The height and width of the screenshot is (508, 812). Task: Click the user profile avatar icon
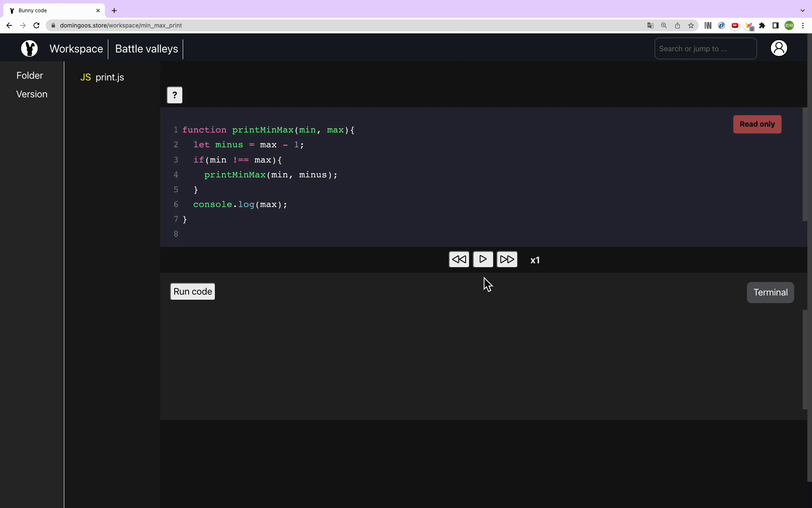(779, 49)
